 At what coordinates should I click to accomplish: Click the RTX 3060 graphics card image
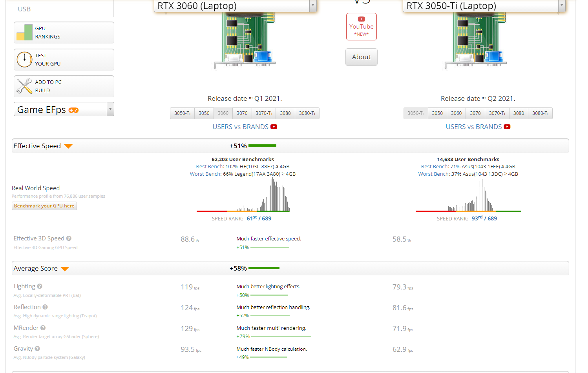pos(245,40)
